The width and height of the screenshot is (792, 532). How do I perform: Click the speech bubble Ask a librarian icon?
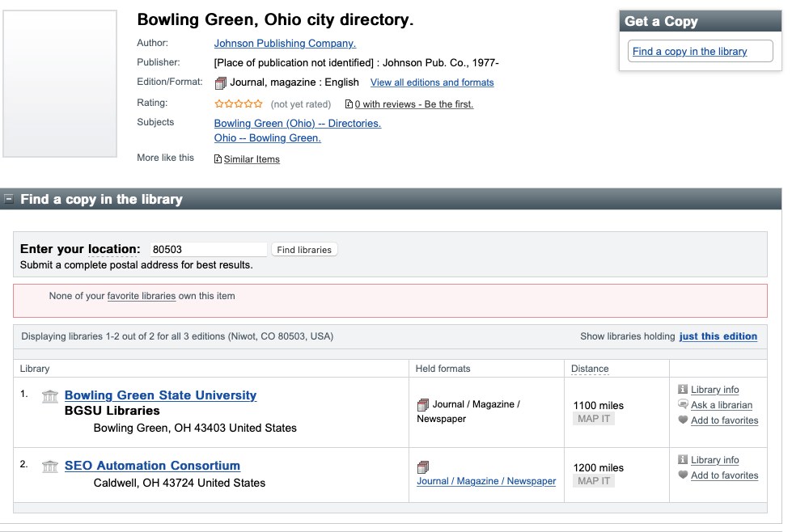[683, 404]
